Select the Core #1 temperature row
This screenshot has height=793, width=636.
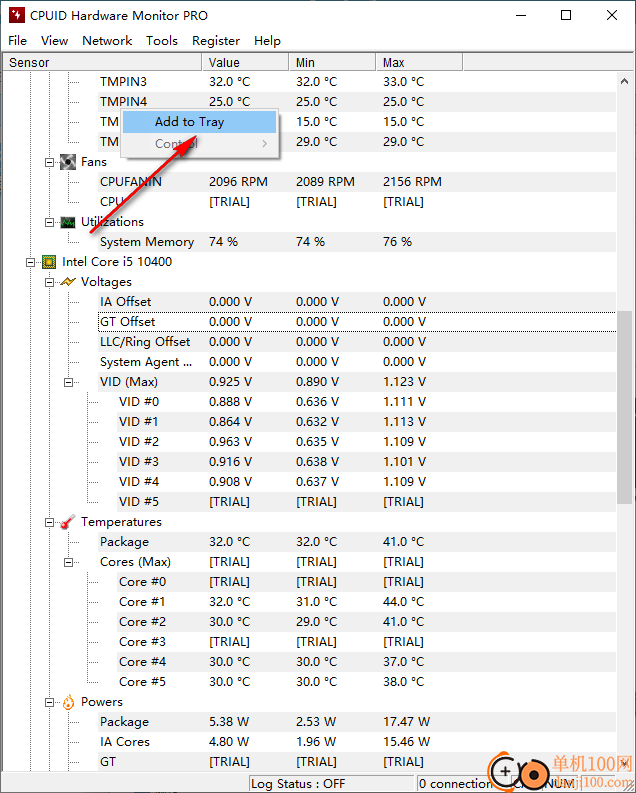coord(367,602)
